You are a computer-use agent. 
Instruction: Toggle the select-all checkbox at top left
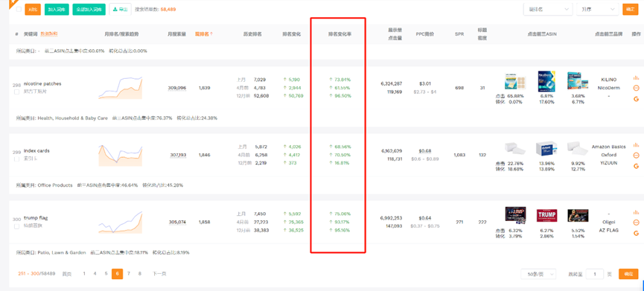(x=19, y=10)
